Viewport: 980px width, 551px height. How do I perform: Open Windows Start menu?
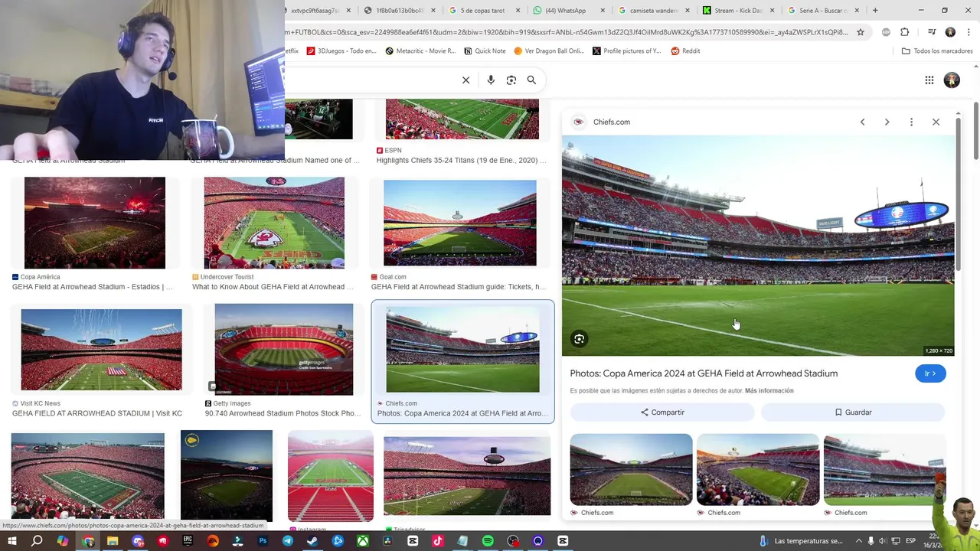(12, 541)
